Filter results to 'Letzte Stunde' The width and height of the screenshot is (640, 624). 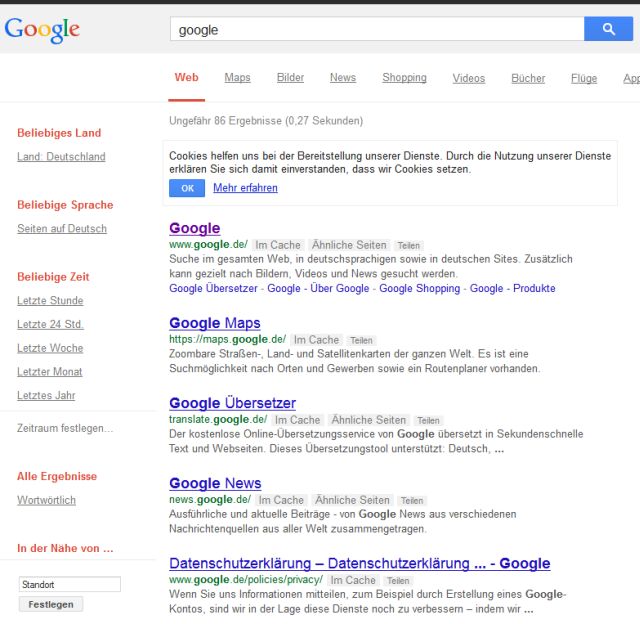pyautogui.click(x=50, y=301)
